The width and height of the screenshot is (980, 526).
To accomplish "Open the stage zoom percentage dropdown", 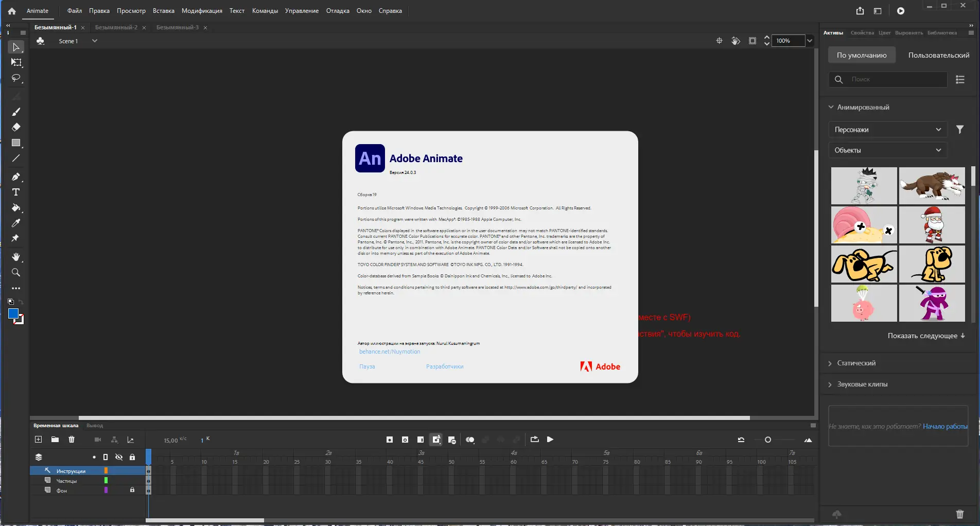I will coord(810,41).
